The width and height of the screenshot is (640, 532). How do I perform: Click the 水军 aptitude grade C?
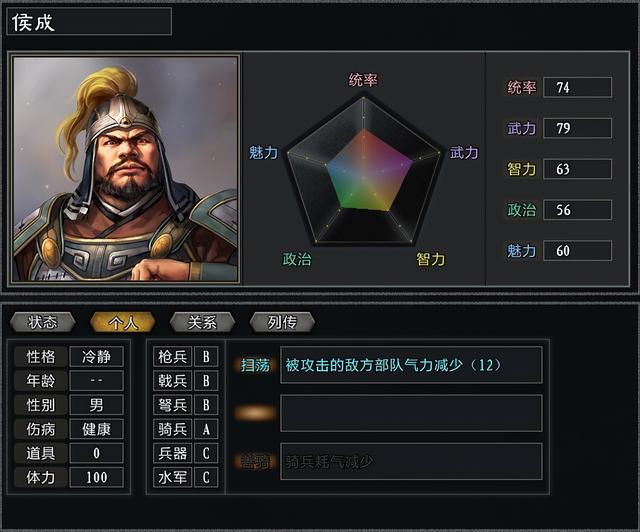coord(206,478)
